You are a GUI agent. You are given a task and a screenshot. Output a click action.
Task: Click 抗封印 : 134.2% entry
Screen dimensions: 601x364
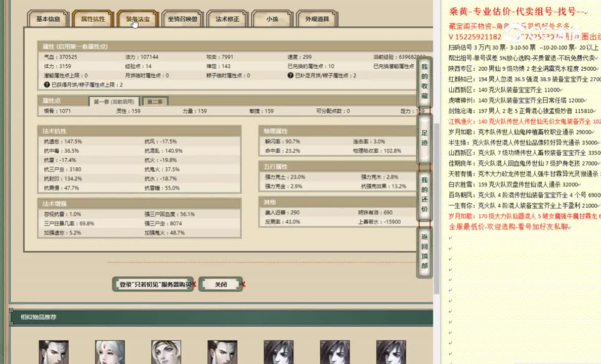pyautogui.click(x=63, y=179)
